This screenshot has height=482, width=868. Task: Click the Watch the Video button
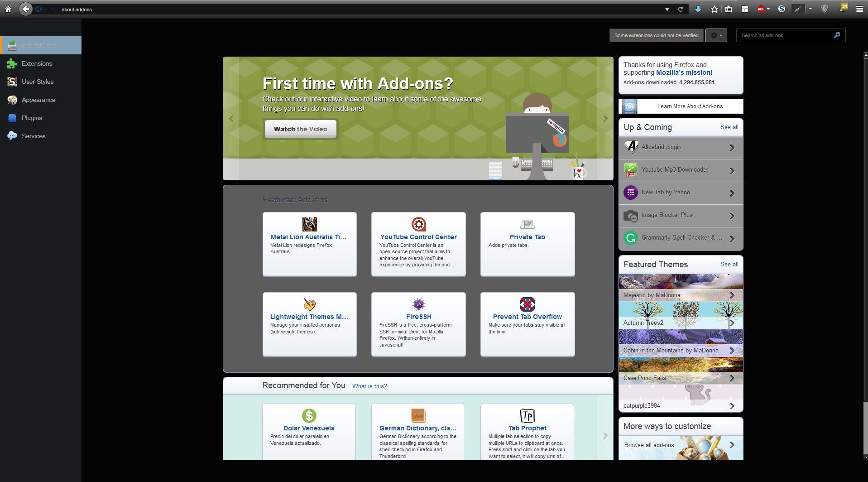click(300, 129)
